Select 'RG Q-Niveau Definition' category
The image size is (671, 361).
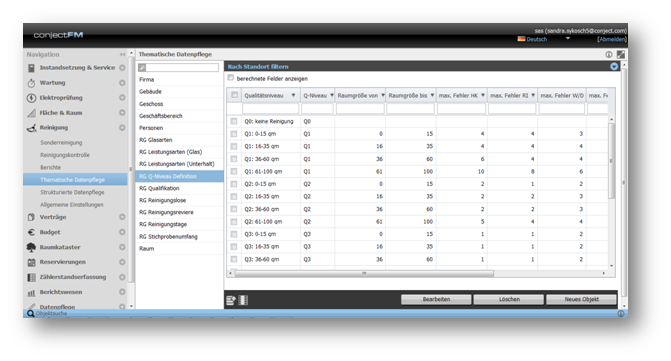coord(179,176)
